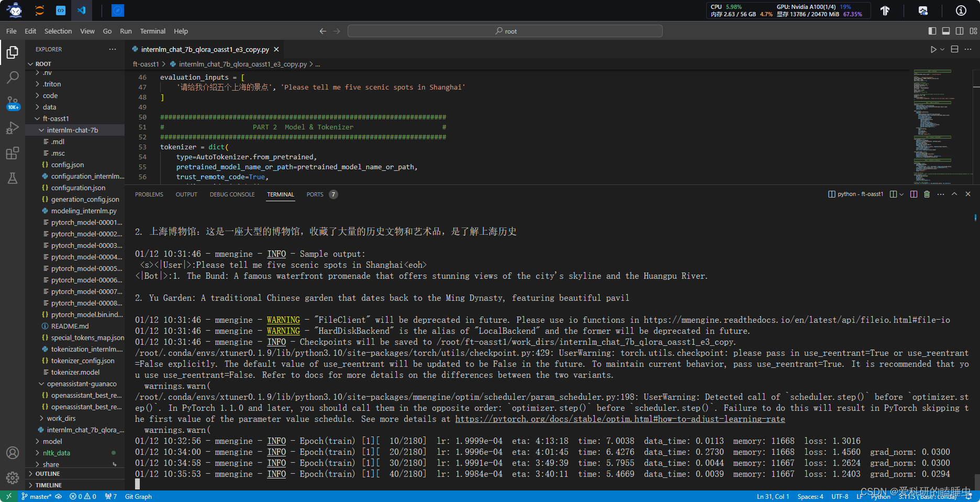The height and width of the screenshot is (502, 980).
Task: Split the editor to the right
Action: (x=954, y=49)
